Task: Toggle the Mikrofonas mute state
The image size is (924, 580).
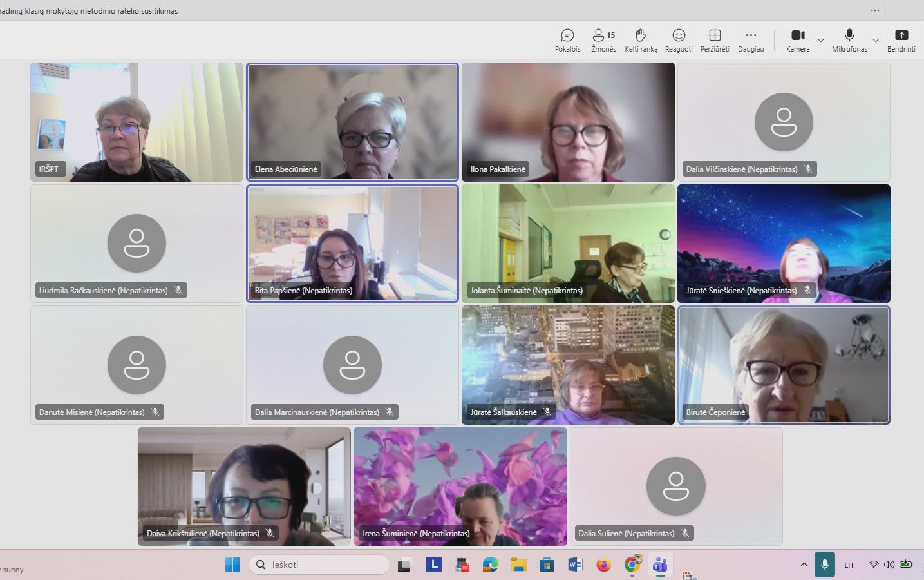Action: point(849,40)
